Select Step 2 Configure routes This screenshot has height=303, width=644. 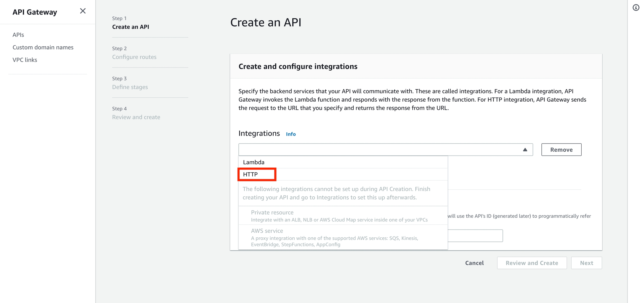click(134, 57)
